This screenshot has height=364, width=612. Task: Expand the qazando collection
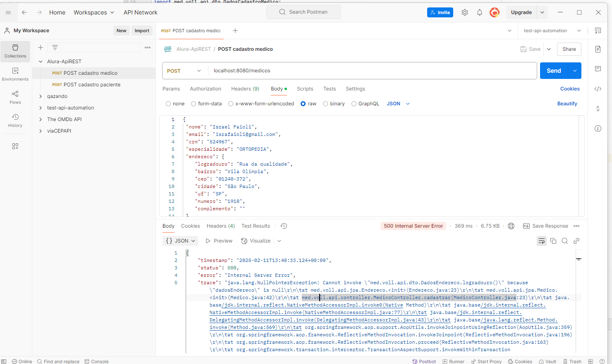click(41, 96)
